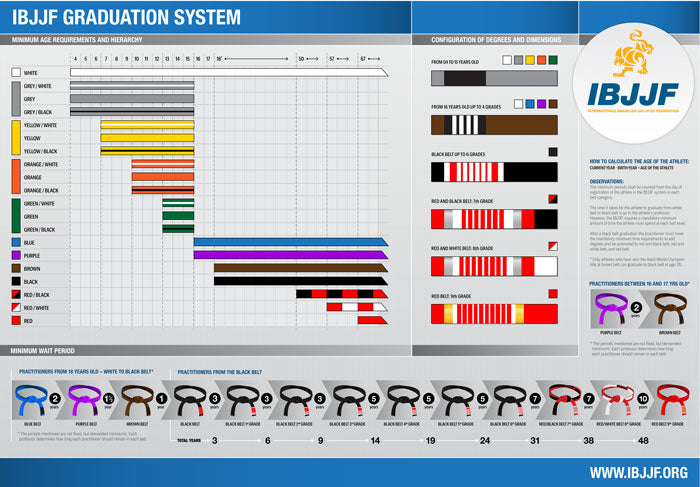Click the Brown legend swatch on left

(16, 268)
